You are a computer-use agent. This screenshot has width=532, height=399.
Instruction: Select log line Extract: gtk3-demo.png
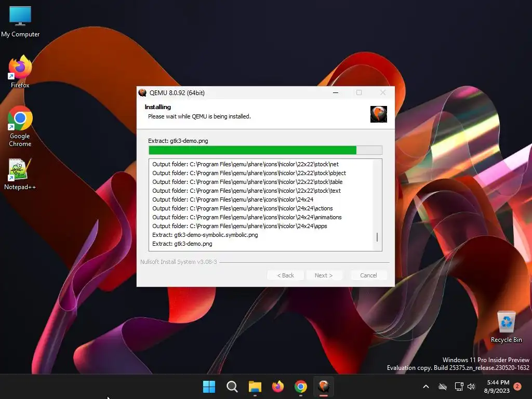(x=182, y=244)
